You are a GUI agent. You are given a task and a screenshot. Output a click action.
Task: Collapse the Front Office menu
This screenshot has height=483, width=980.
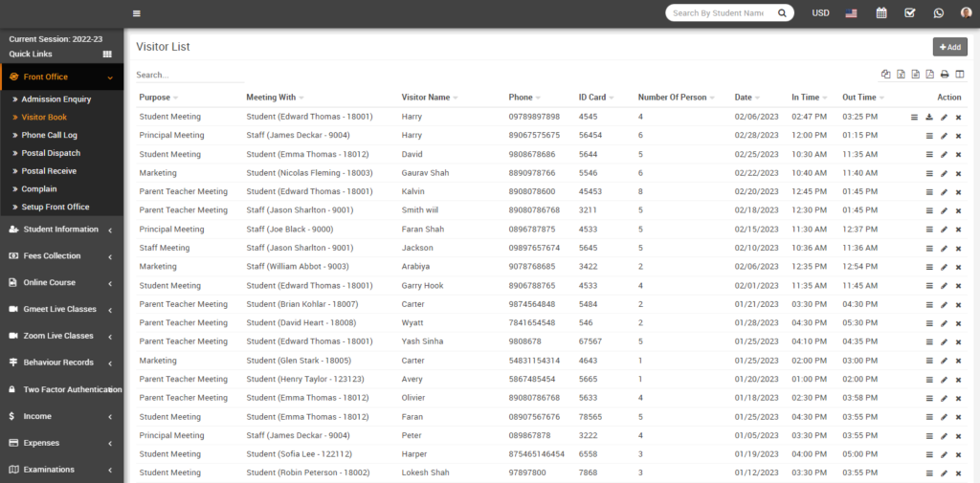click(x=62, y=77)
